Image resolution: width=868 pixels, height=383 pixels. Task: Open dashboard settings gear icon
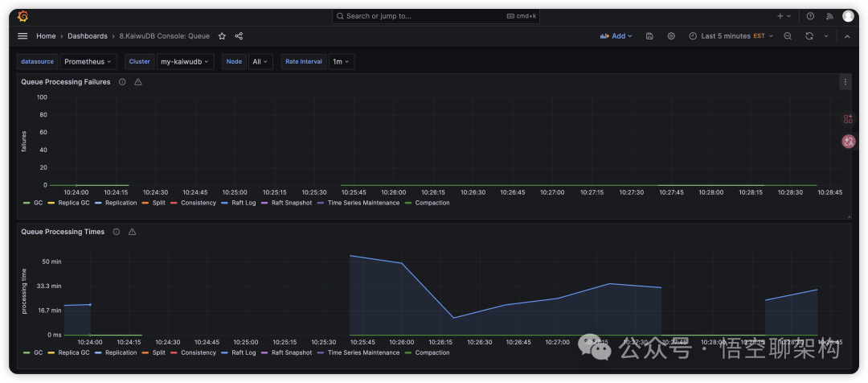[x=671, y=36]
